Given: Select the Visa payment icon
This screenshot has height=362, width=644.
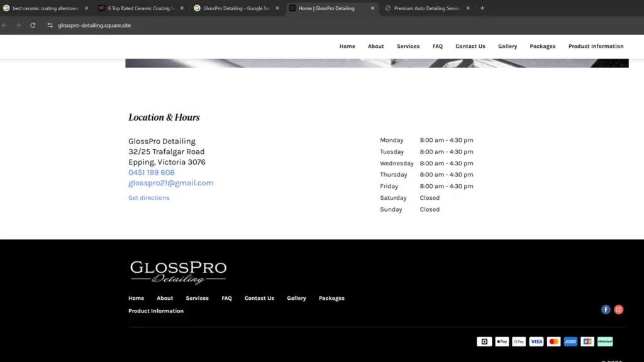Looking at the screenshot, I should point(536,341).
